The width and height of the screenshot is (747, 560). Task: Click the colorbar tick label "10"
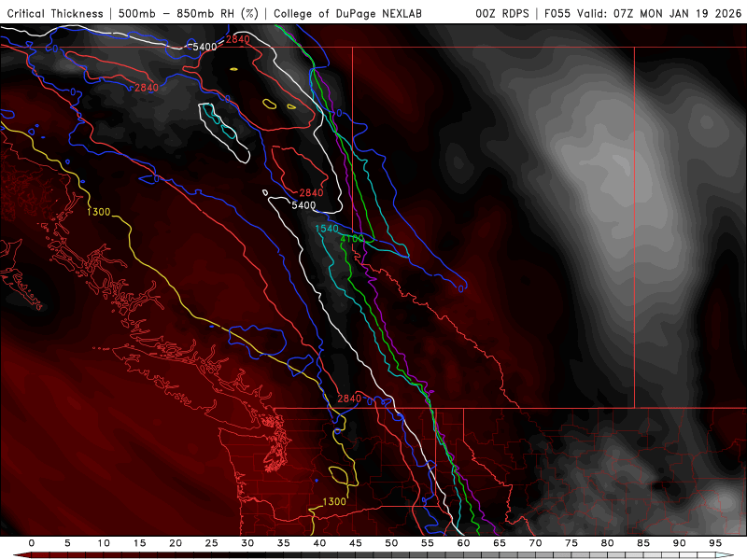(104, 543)
